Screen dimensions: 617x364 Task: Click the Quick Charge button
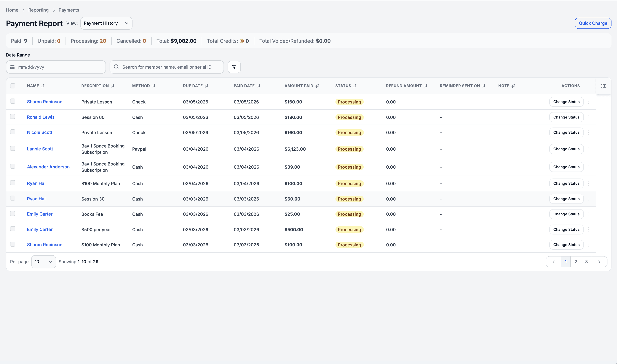point(593,23)
